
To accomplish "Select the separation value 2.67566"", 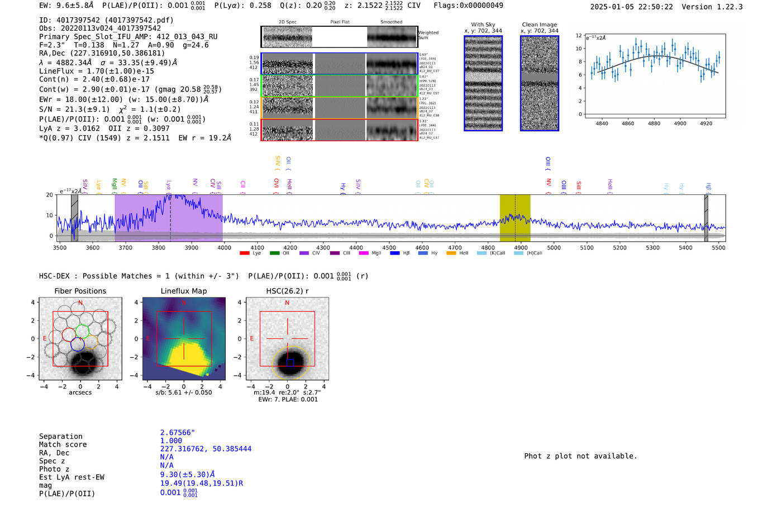I will click(x=178, y=433).
